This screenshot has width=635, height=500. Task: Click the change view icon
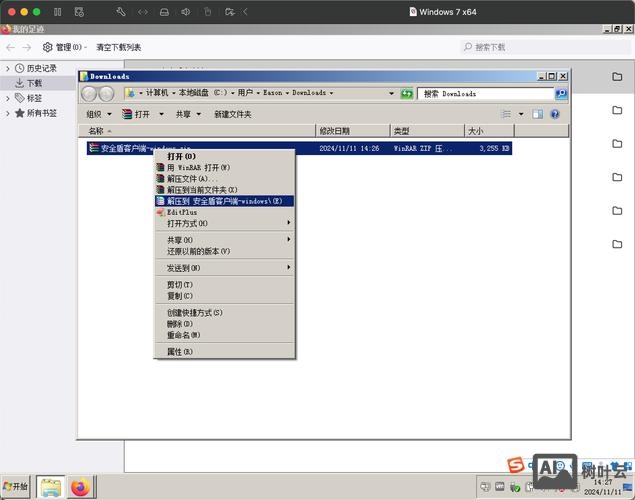coord(506,114)
